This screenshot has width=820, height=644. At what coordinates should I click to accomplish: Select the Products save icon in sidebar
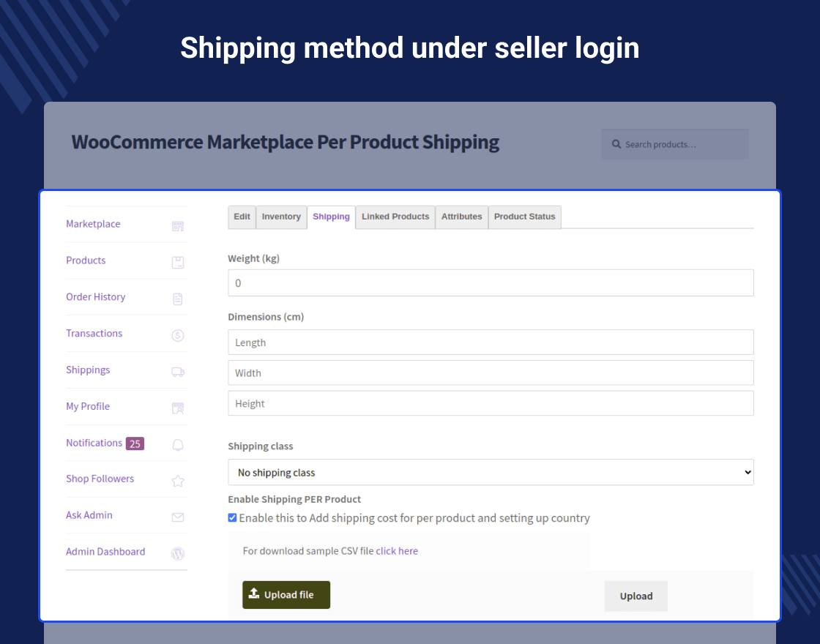[177, 262]
